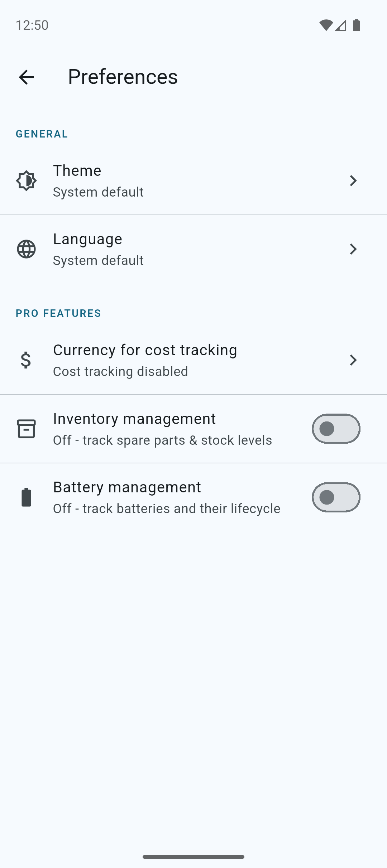Image resolution: width=387 pixels, height=868 pixels.
Task: Expand Currency for cost tracking chevron
Action: 353,360
